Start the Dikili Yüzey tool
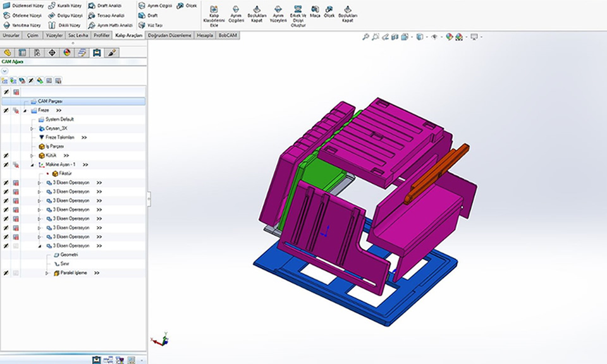Screen dimensions: 607x364 click(64, 25)
